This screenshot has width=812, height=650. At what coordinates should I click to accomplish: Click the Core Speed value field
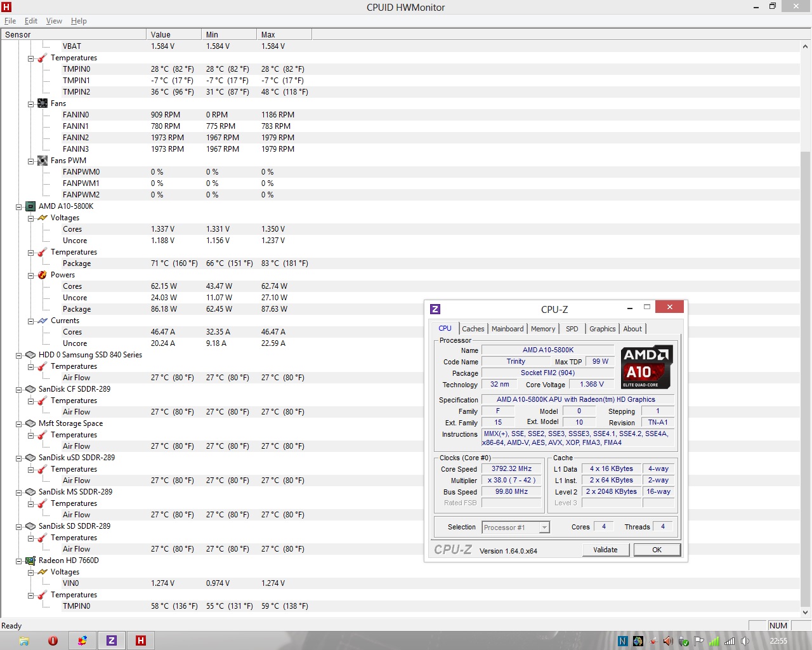[x=511, y=469]
